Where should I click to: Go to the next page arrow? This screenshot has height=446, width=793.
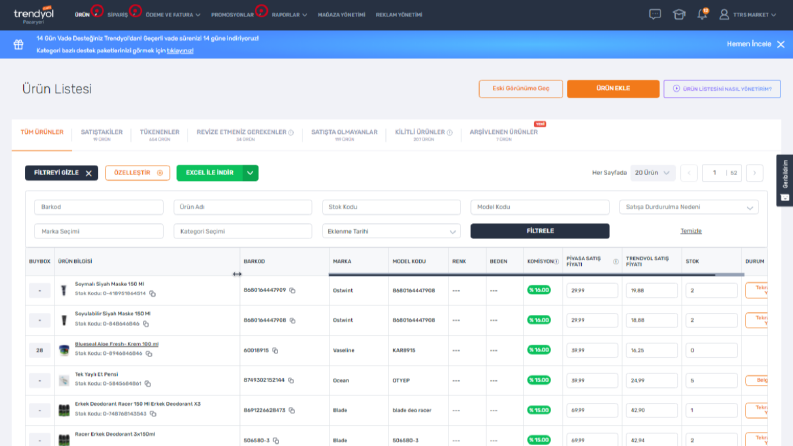coord(755,173)
